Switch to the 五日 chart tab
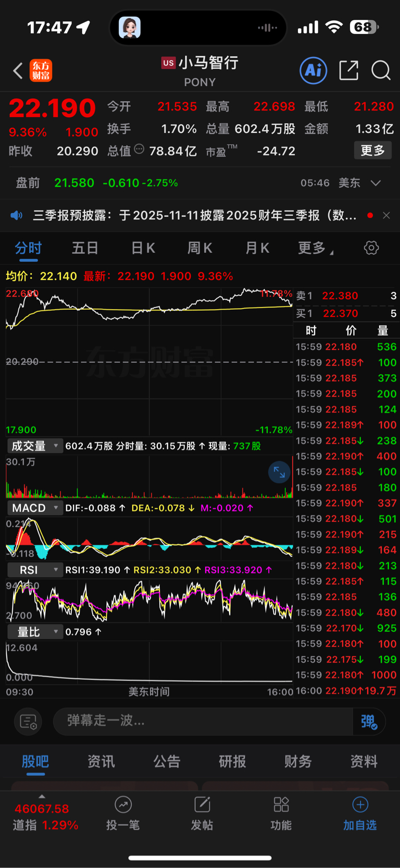Image resolution: width=400 pixels, height=868 pixels. point(85,248)
